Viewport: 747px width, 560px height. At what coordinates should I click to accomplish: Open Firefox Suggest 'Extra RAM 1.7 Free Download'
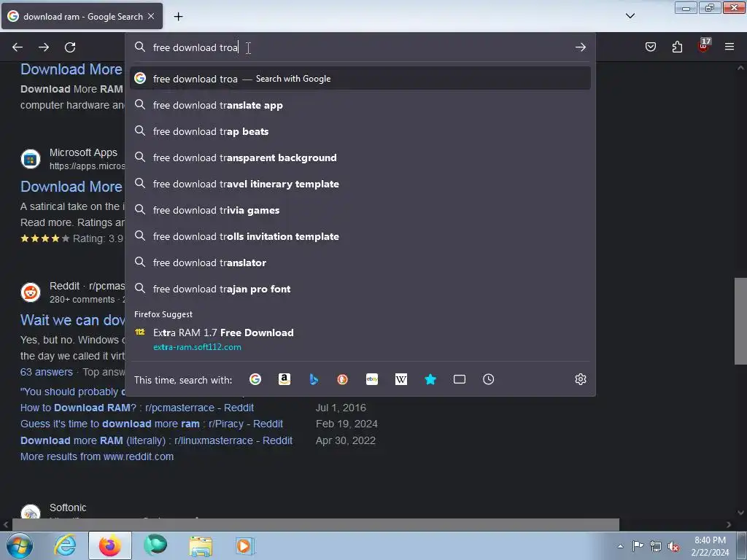[360, 339]
